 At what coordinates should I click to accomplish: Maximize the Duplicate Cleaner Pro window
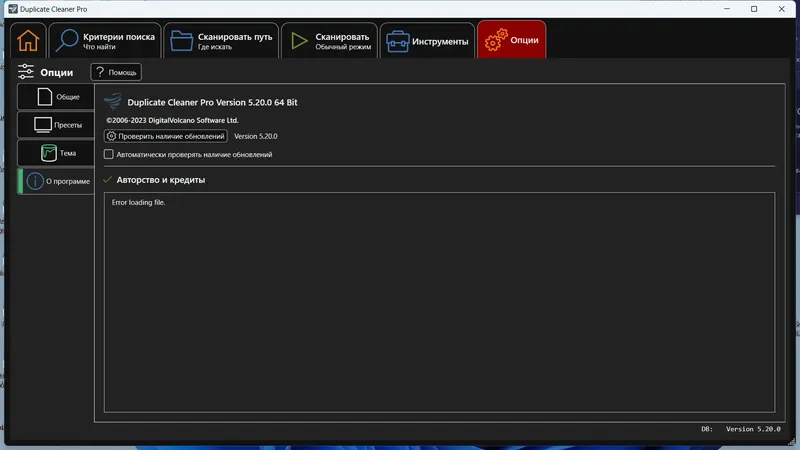754,9
